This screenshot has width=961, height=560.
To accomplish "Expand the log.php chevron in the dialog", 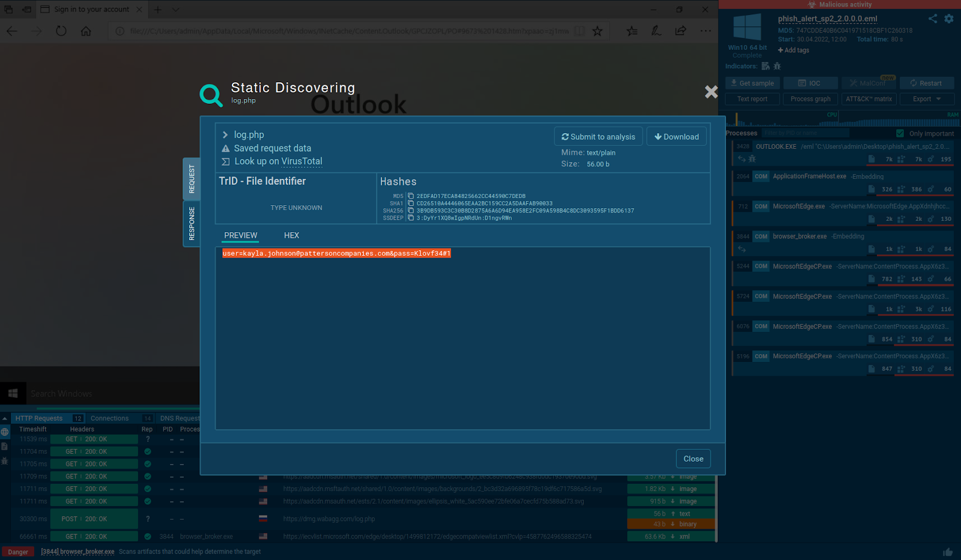I will pos(225,135).
